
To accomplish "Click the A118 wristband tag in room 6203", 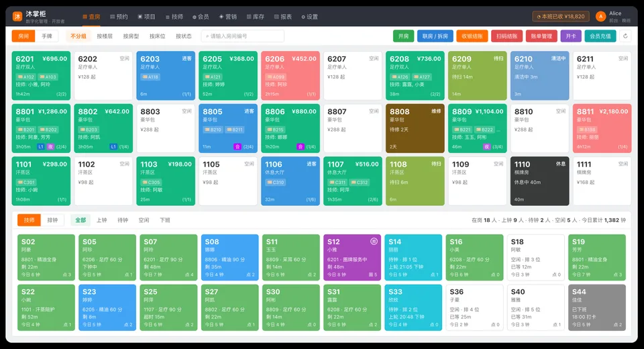I will [150, 77].
